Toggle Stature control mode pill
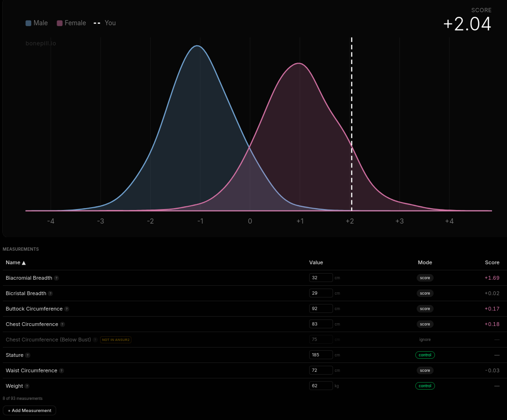 click(x=425, y=355)
